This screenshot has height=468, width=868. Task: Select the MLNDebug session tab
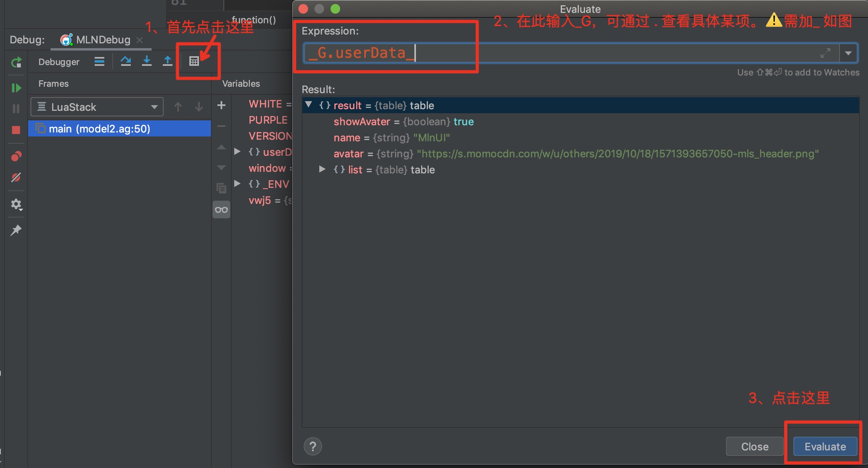103,40
